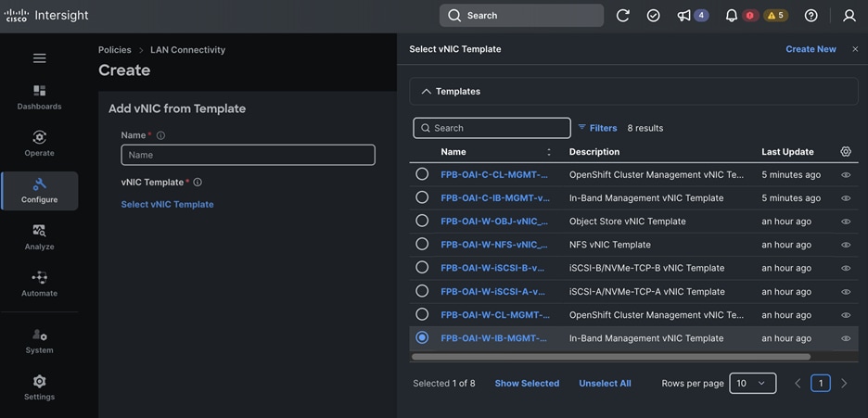Open table column settings gear
The height and width of the screenshot is (418, 868).
tap(846, 151)
